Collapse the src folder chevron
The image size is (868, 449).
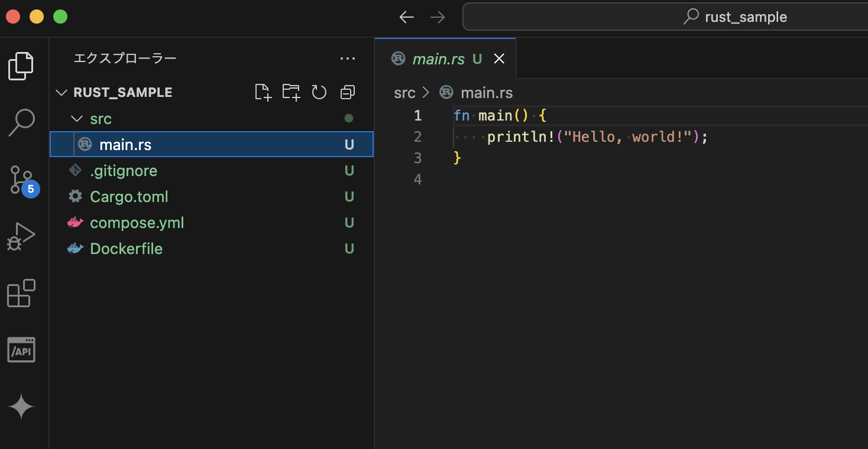pyautogui.click(x=76, y=118)
